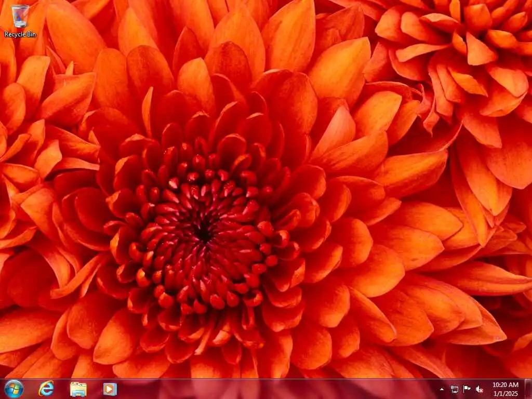Viewport: 532px width, 399px height.
Task: Open the clock showing 10:20 AM
Action: click(505, 389)
